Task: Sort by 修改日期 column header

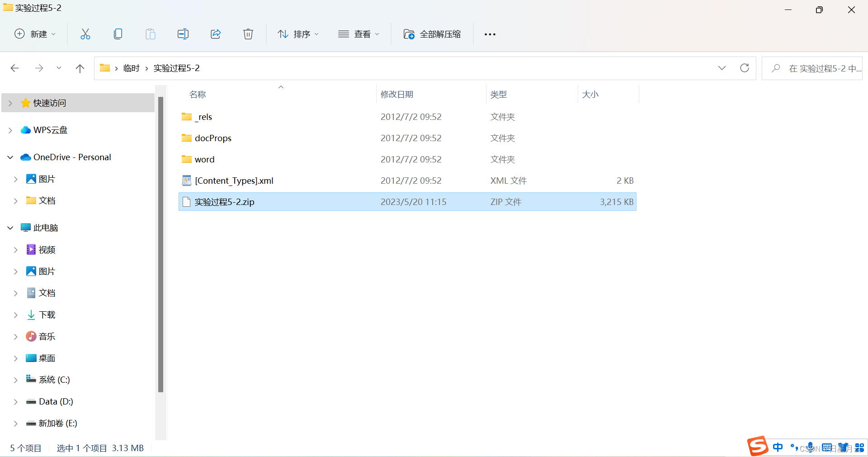Action: (397, 95)
